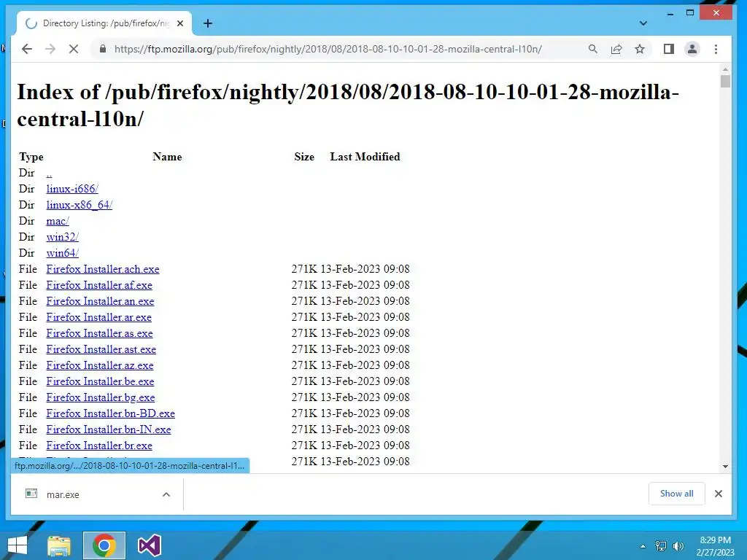Expand the mar.exe download options arrow
The height and width of the screenshot is (560, 747).
pyautogui.click(x=166, y=494)
